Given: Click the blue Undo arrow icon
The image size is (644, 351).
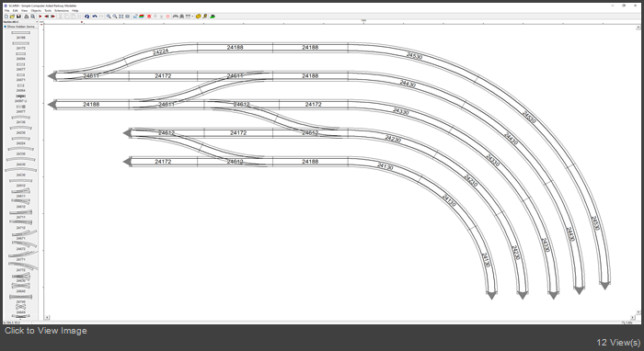Looking at the screenshot, I should (95, 17).
